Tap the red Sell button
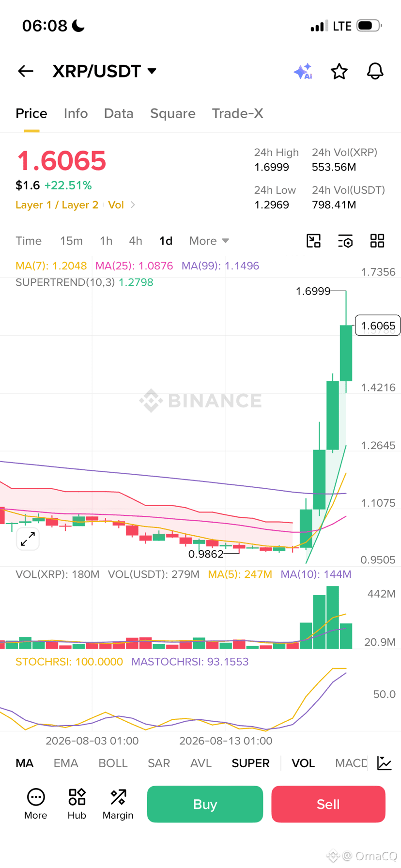 (328, 804)
